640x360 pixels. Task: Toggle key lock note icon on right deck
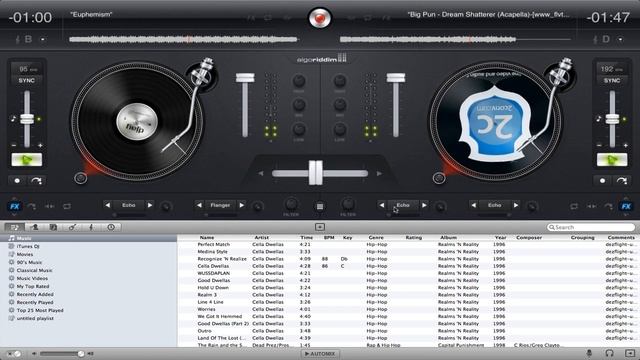599,119
